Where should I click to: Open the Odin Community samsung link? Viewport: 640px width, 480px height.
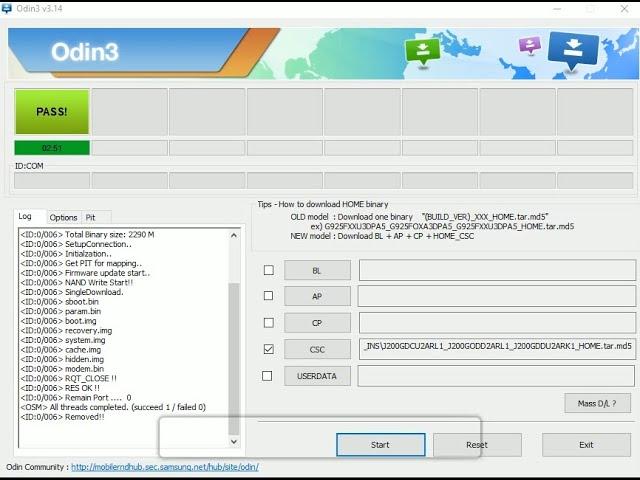tap(165, 467)
